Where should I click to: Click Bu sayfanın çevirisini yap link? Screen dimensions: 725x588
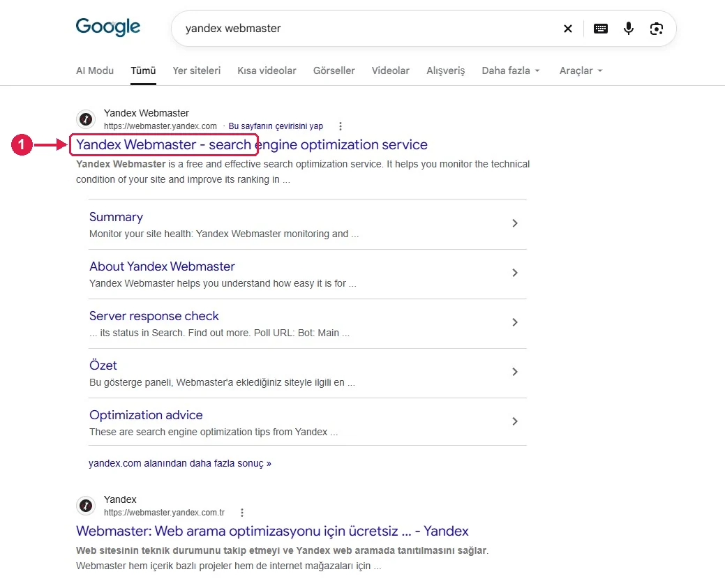click(x=276, y=126)
